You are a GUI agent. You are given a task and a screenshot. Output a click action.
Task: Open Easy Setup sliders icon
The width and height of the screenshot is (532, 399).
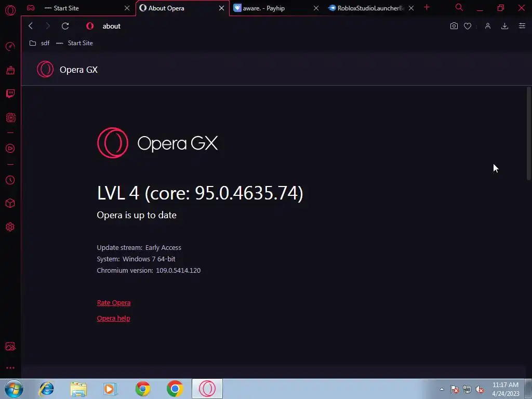[522, 26]
